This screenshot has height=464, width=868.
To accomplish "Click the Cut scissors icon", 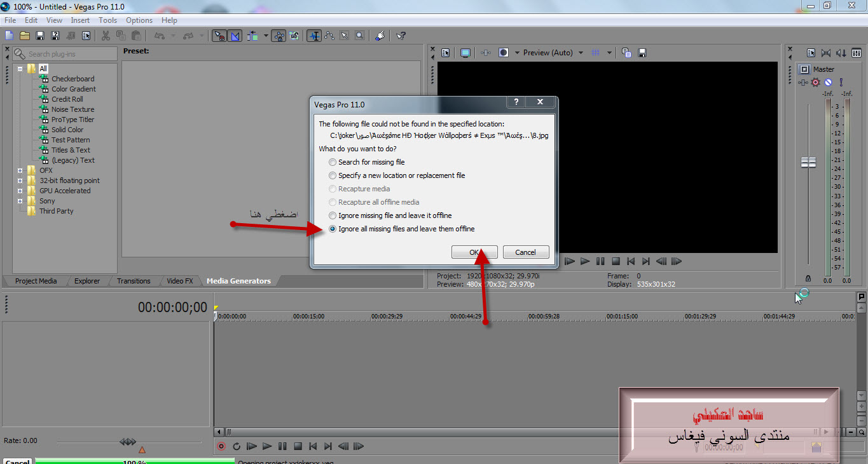I will pos(106,36).
